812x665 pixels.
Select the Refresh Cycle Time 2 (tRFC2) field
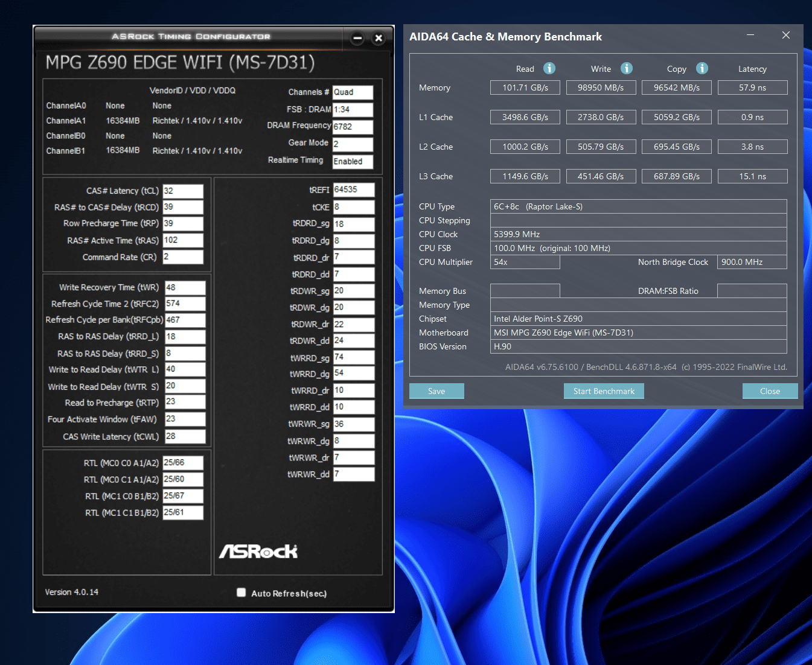pyautogui.click(x=185, y=304)
